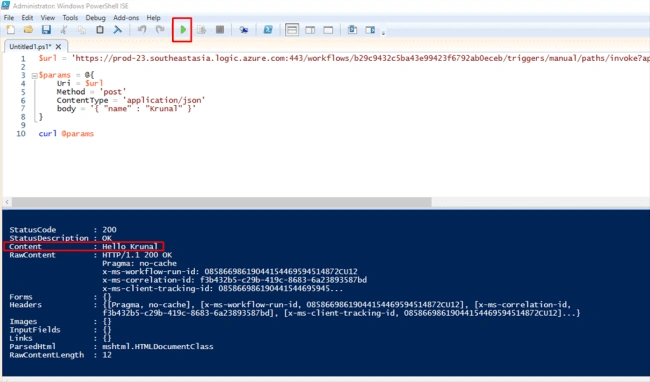Open the Add-ons menu
Screen dimensions: 650x382
pyautogui.click(x=126, y=18)
